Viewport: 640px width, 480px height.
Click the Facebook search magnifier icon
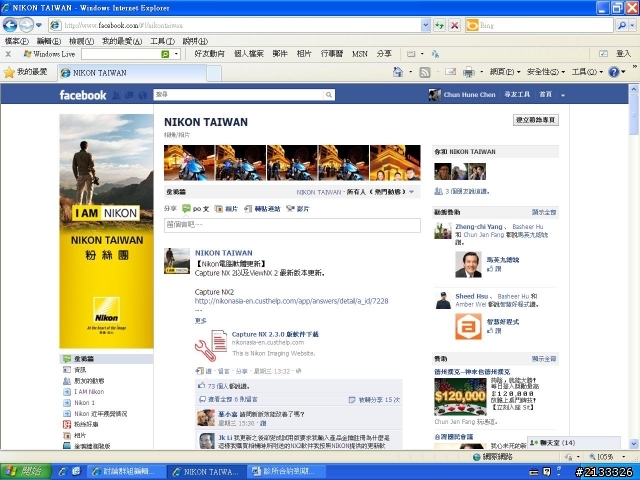[x=329, y=95]
